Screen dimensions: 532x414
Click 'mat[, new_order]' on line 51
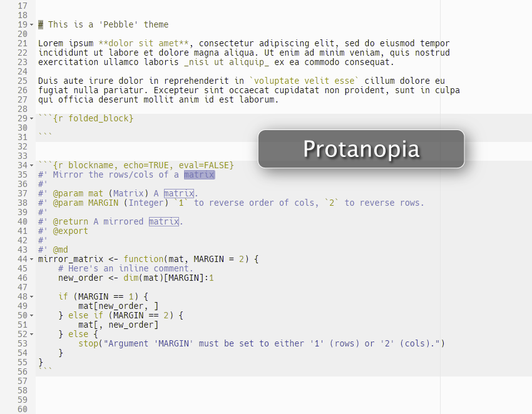coord(118,325)
